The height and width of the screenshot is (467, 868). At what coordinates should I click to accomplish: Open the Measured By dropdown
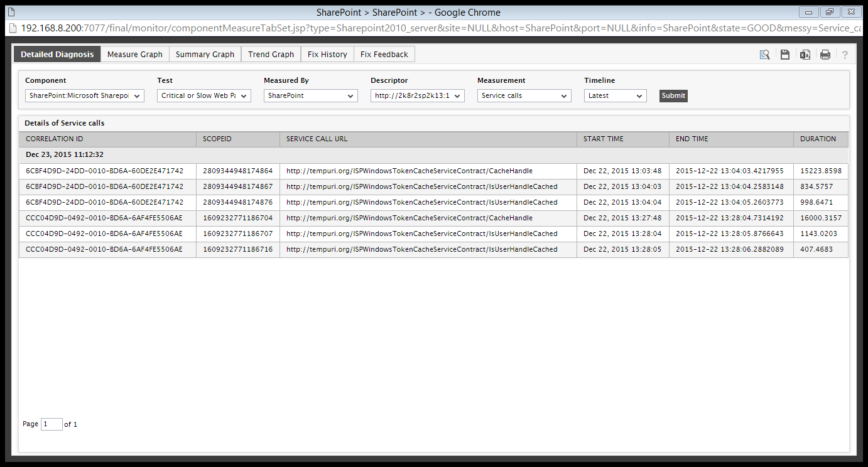(x=311, y=95)
